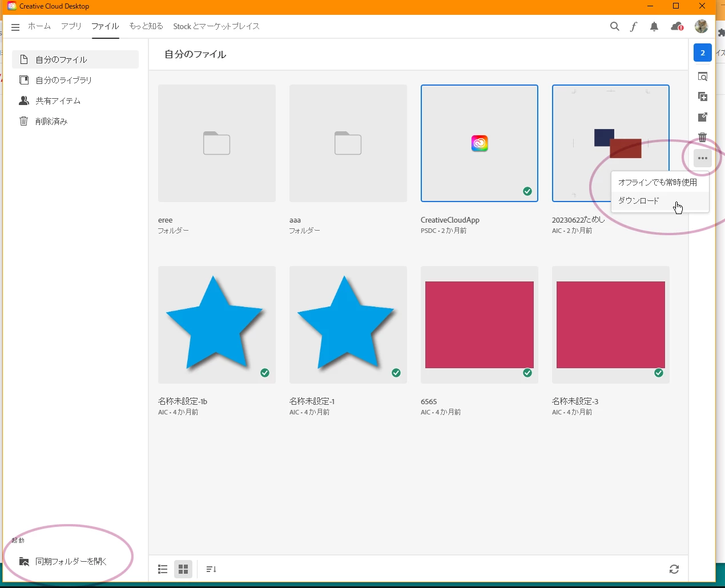Viewport: 725px width, 588px height.
Task: Click the three-dots more actions button
Action: tap(703, 158)
